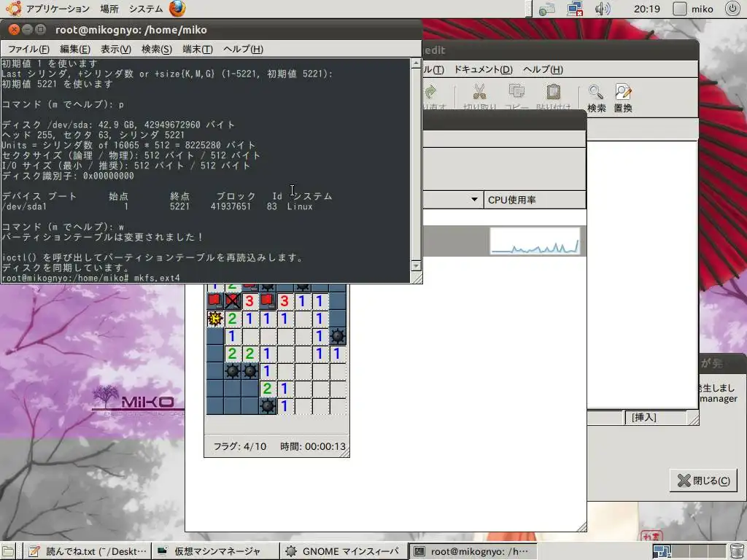Image resolution: width=747 pixels, height=560 pixels.
Task: Click the /dev/sda1 row in terminal
Action: 158,206
